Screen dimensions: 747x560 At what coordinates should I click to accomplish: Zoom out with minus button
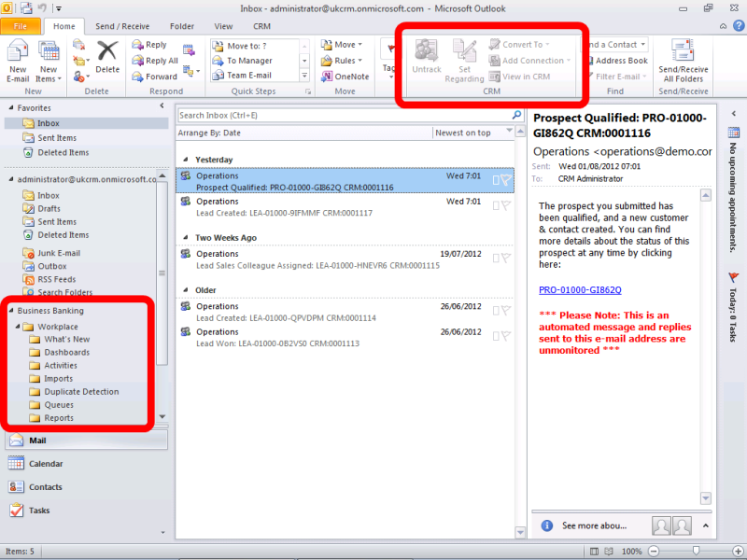pos(654,551)
